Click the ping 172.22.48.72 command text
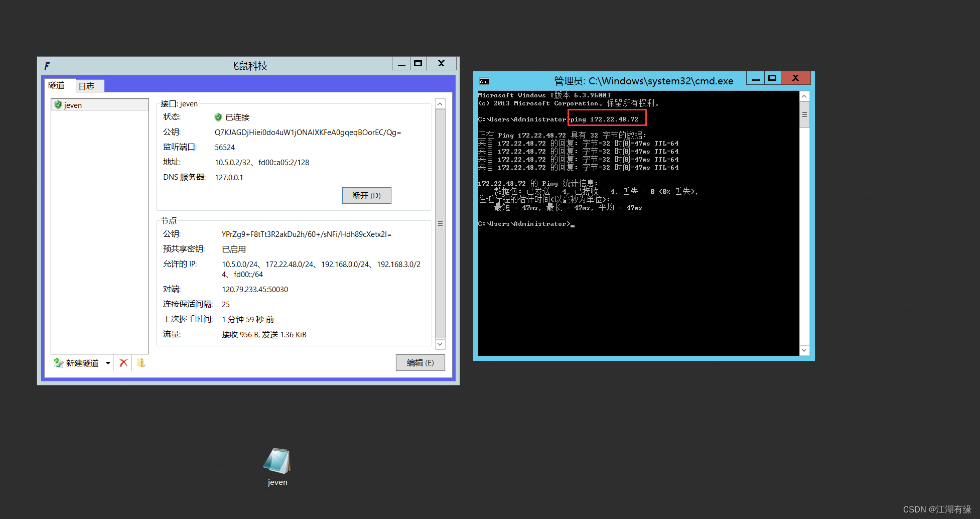 [605, 119]
